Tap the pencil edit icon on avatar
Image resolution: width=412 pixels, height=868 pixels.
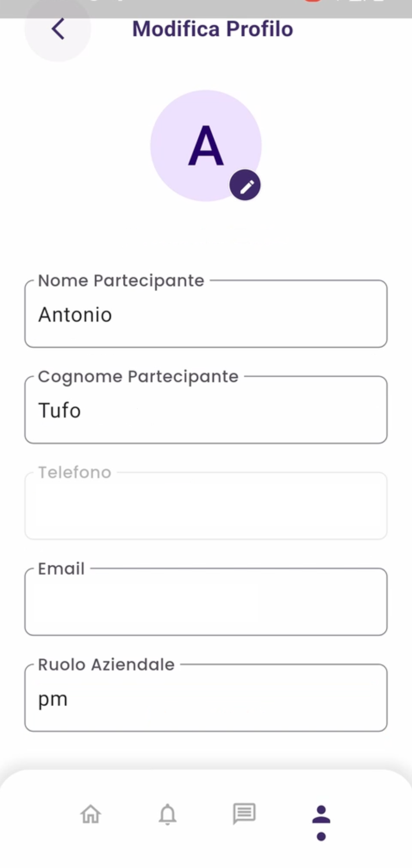coord(245,185)
